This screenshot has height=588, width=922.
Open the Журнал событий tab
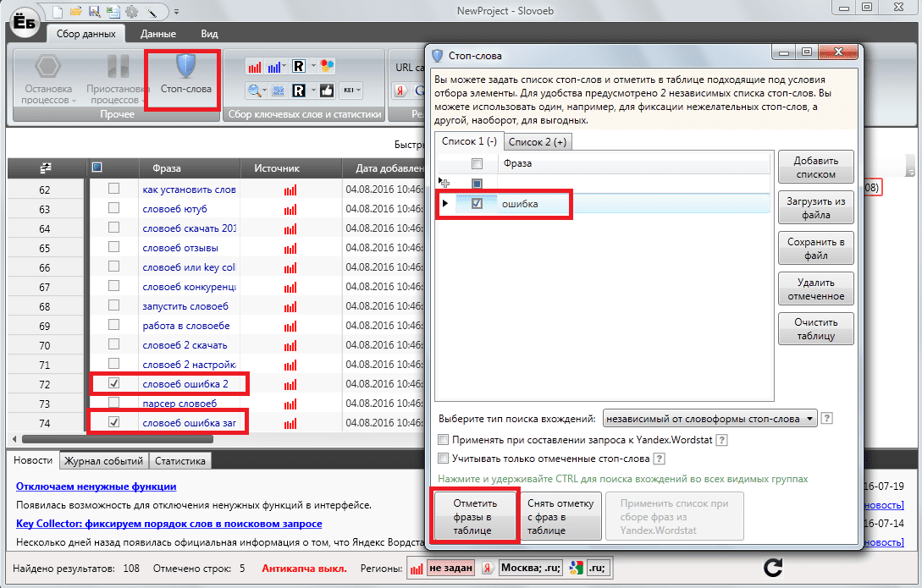tap(103, 461)
